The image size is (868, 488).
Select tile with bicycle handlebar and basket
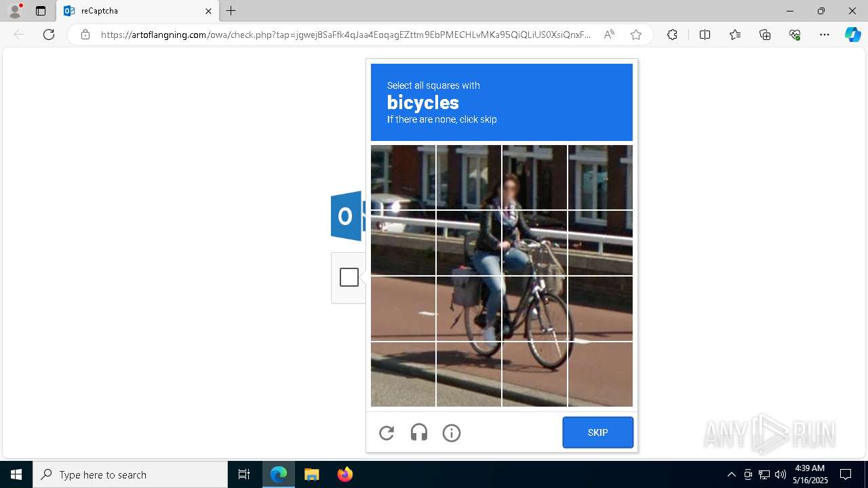534,243
